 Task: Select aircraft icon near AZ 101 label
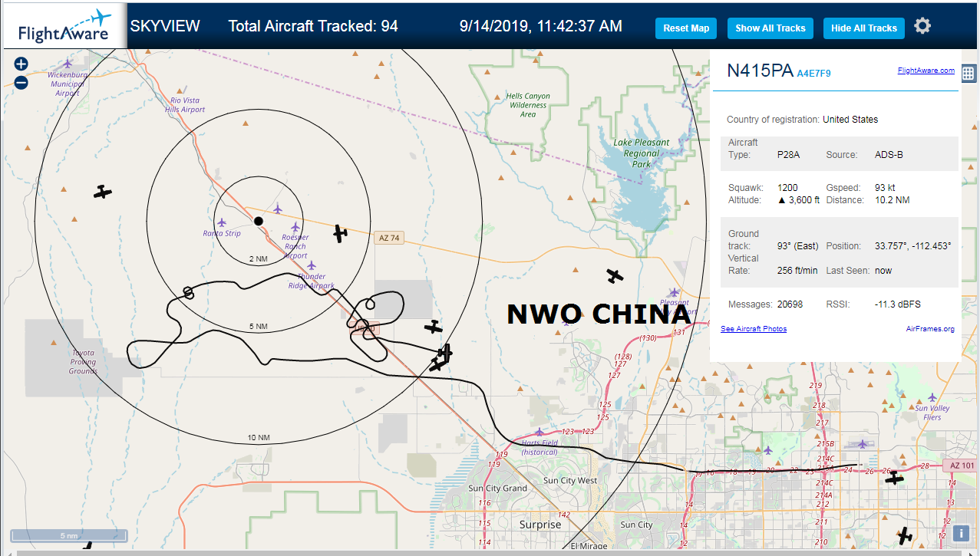click(894, 479)
